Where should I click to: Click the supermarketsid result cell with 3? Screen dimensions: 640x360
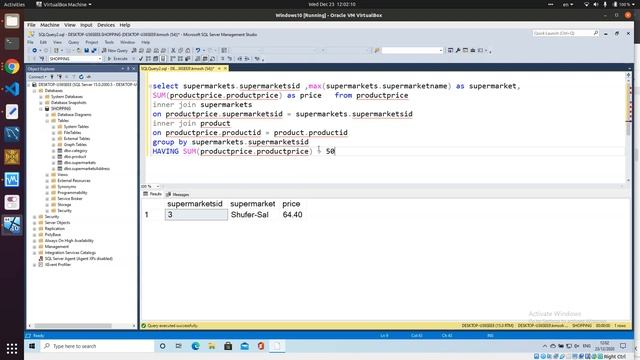(x=196, y=215)
